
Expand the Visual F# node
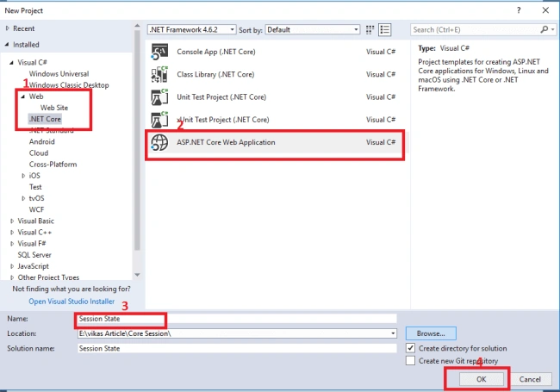point(12,244)
